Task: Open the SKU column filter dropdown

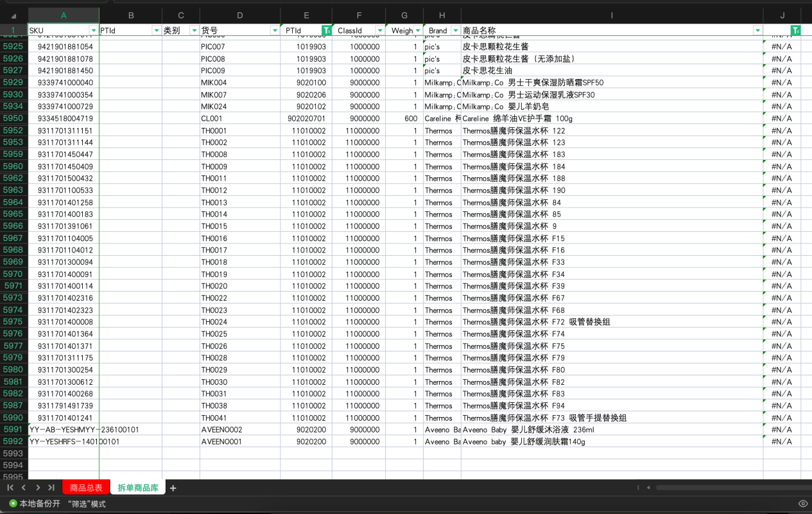Action: click(x=94, y=30)
